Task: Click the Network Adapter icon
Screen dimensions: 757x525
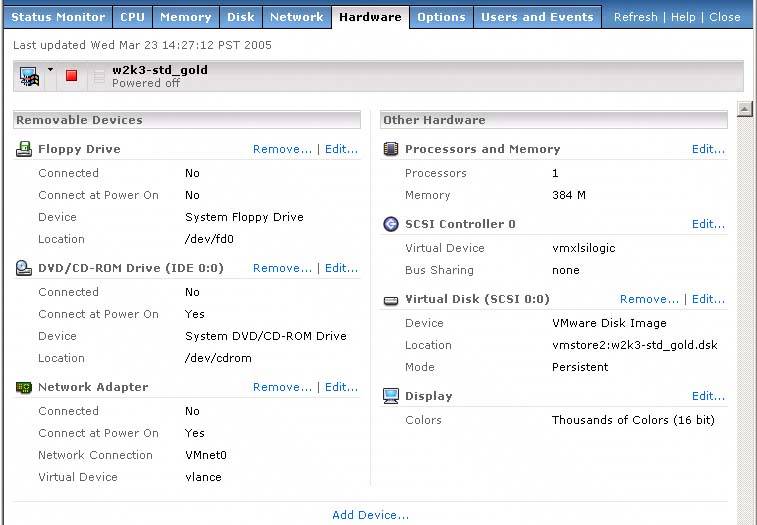Action: tap(24, 387)
